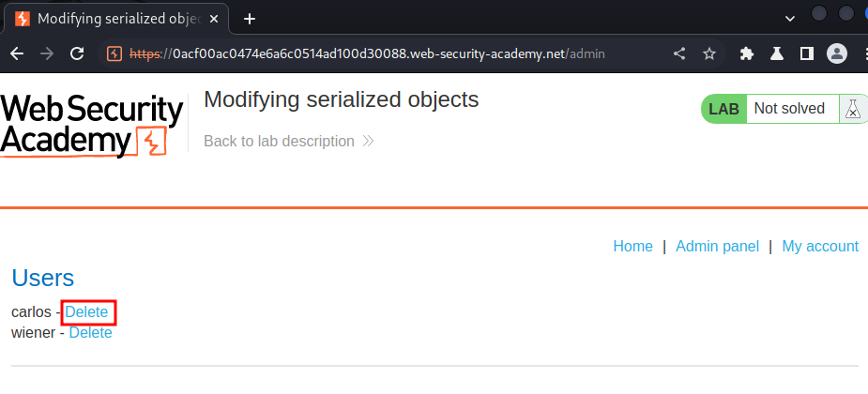Bookmark this page with star icon
Screen dimensions: 868x394
click(709, 53)
